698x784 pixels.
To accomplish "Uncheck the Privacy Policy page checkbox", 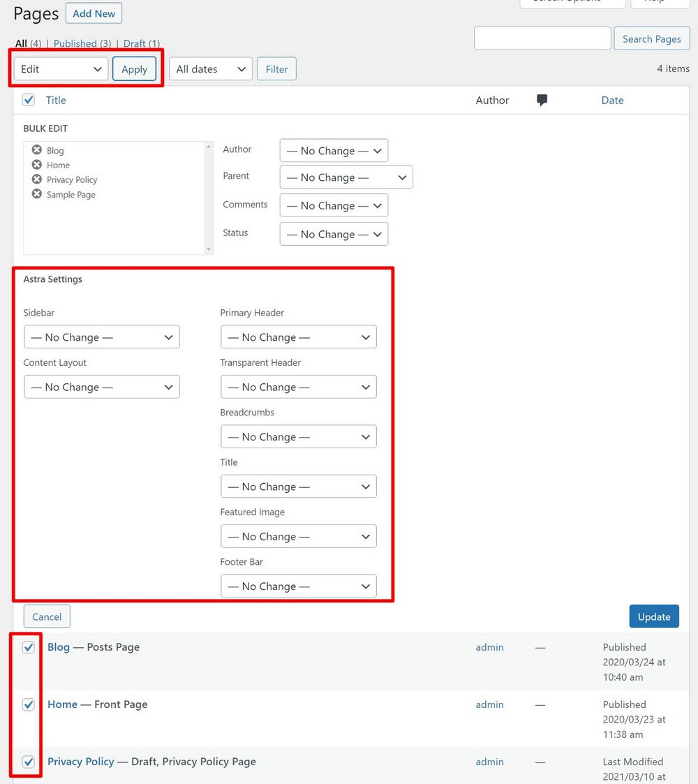I will coord(29,762).
